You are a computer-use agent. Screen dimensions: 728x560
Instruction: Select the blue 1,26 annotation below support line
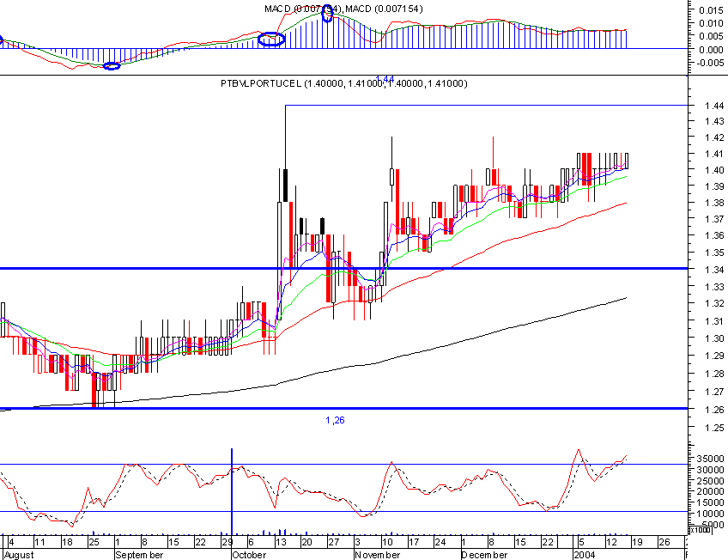335,420
